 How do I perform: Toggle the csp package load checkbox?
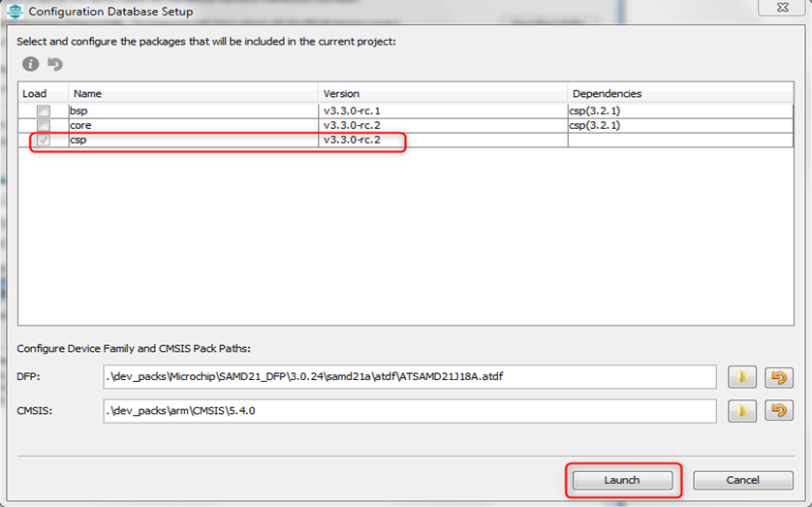click(44, 141)
